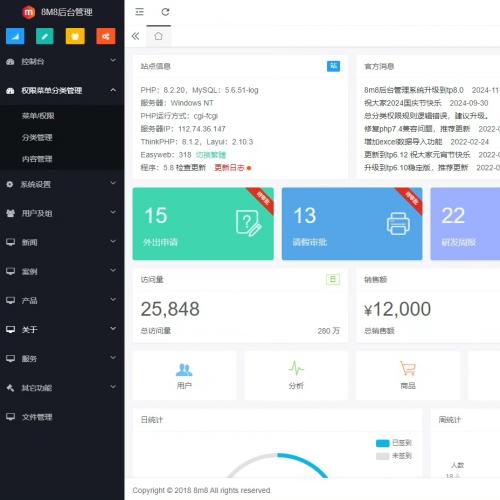Click news '祝大家2024国庆节快乐'
Viewport: 500px width, 500px height.
pyautogui.click(x=403, y=103)
